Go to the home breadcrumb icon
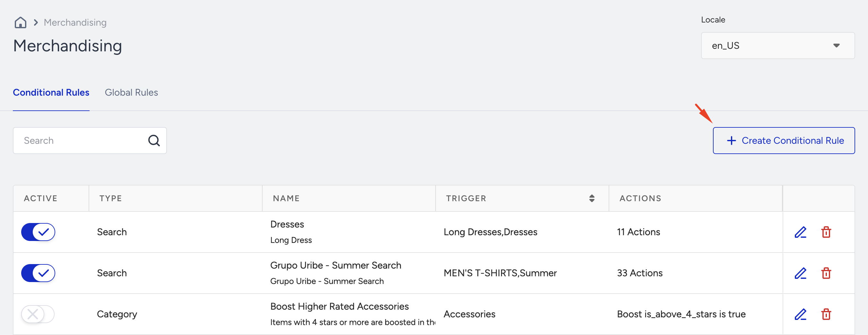 pyautogui.click(x=21, y=22)
